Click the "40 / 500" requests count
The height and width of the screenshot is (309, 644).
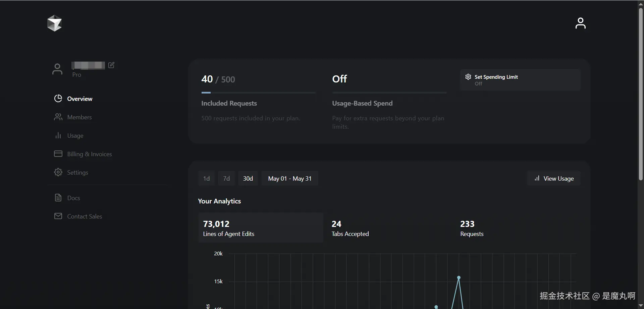coord(218,79)
